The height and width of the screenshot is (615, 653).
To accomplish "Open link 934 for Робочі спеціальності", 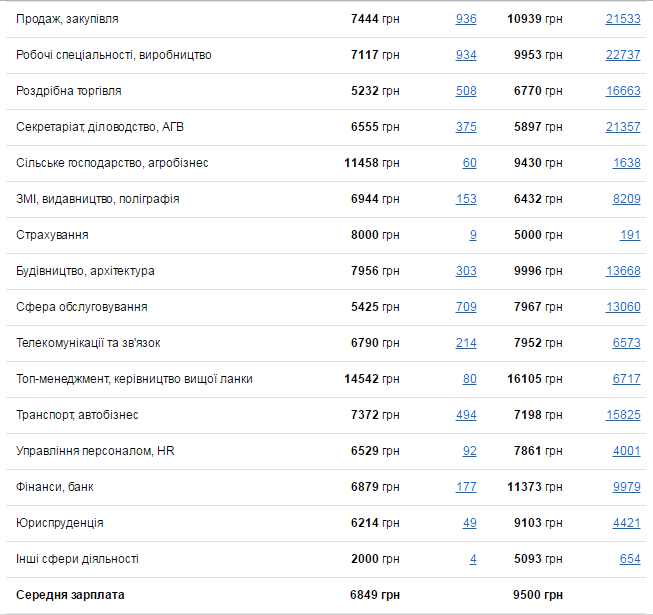I will 466,55.
